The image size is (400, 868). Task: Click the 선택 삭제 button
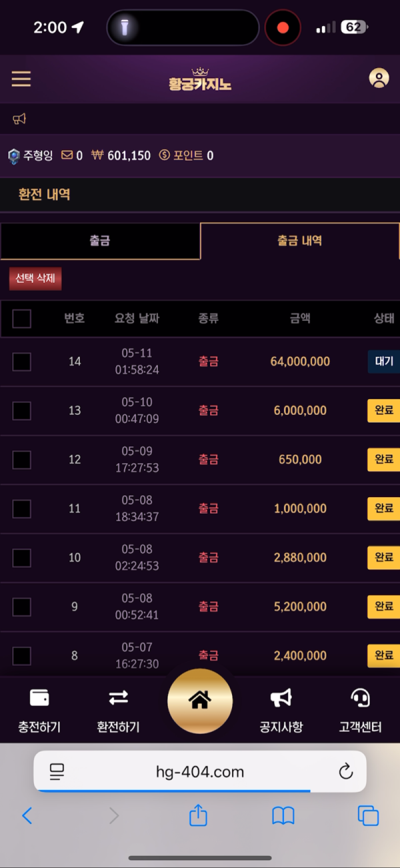(x=35, y=279)
